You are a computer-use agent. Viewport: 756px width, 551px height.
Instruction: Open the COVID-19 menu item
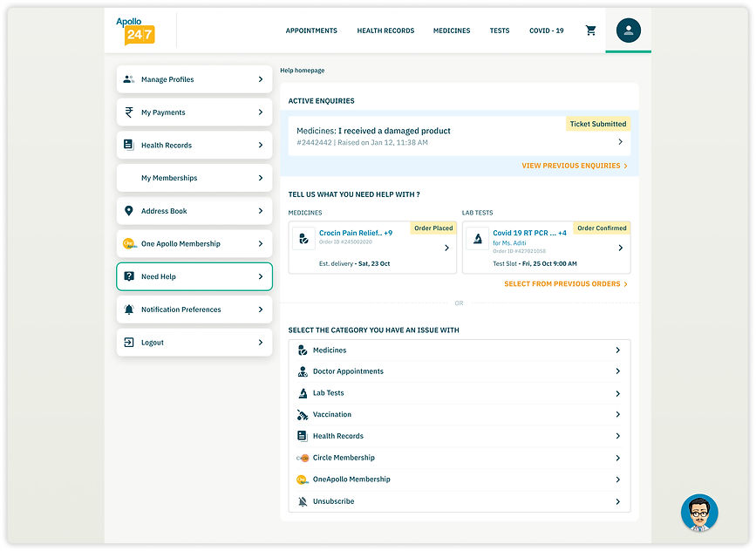[546, 30]
